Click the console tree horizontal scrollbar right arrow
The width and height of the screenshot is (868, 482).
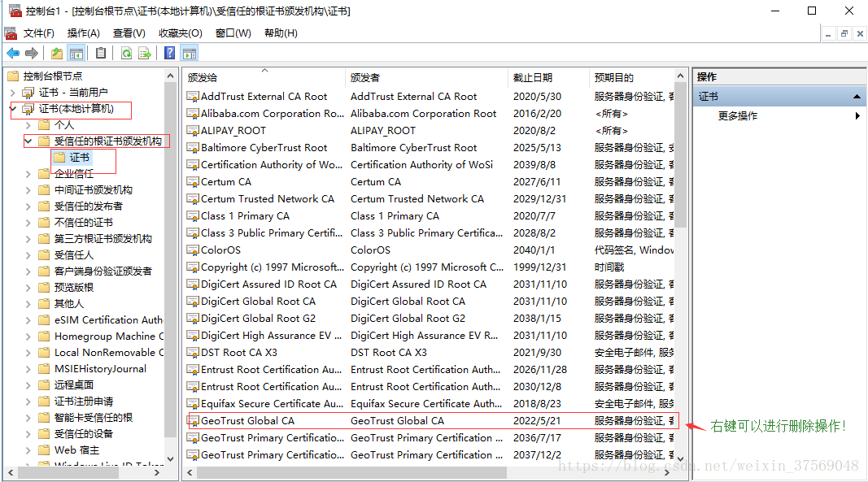tap(157, 472)
